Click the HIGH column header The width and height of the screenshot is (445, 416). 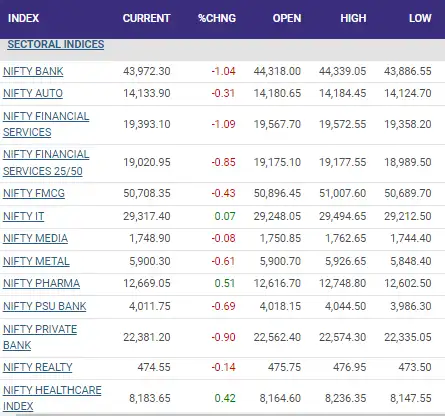coord(353,18)
